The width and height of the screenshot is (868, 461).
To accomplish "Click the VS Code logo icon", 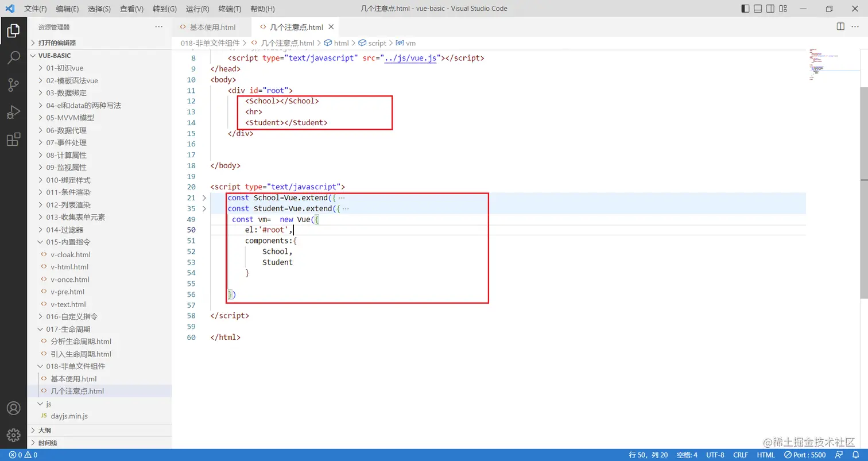I will 9,9.
